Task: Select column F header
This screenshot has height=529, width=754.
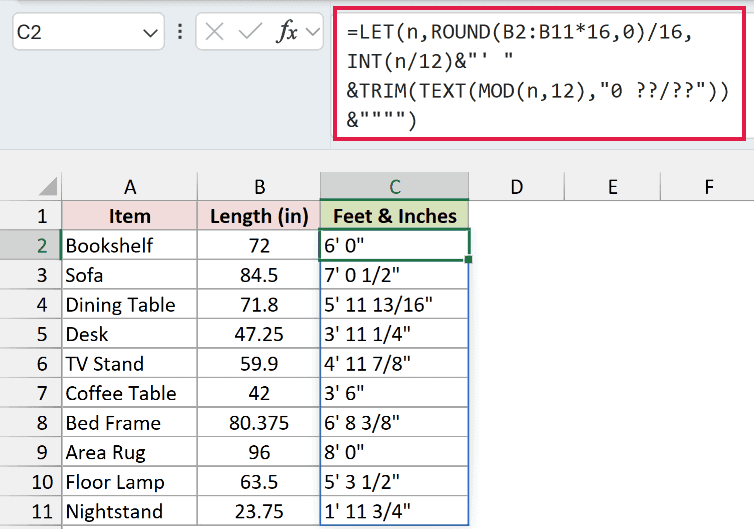Action: coord(708,187)
